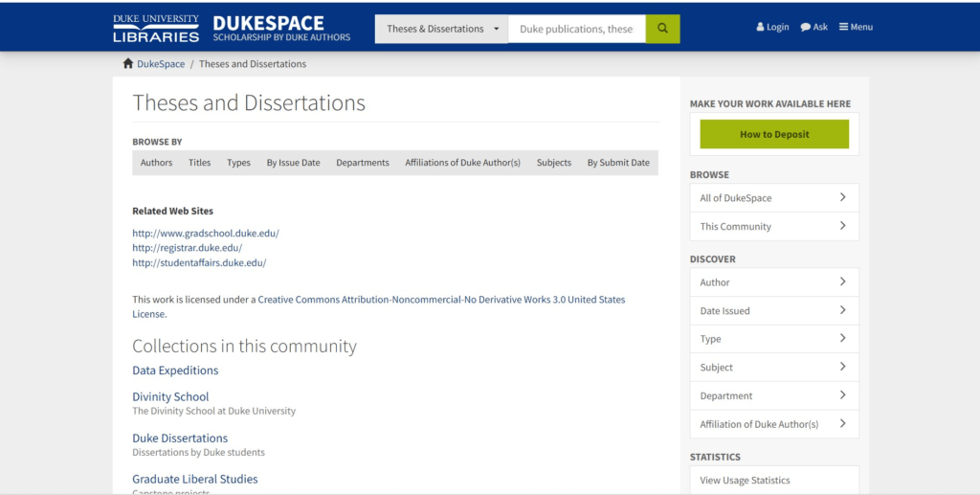Click the Collections in this community heading
Viewport: 980px width, 495px height.
pyautogui.click(x=244, y=347)
